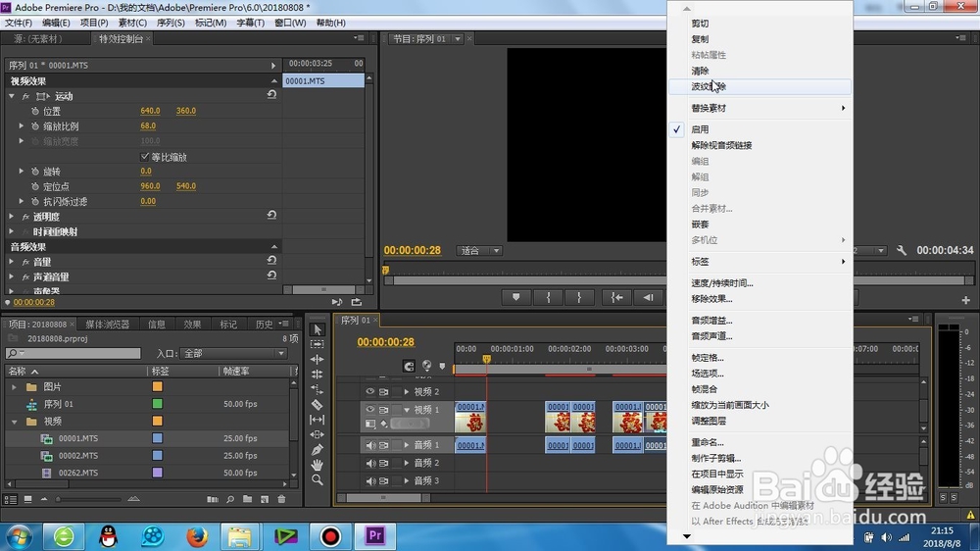Collapse the 运动 effect group

(x=11, y=96)
